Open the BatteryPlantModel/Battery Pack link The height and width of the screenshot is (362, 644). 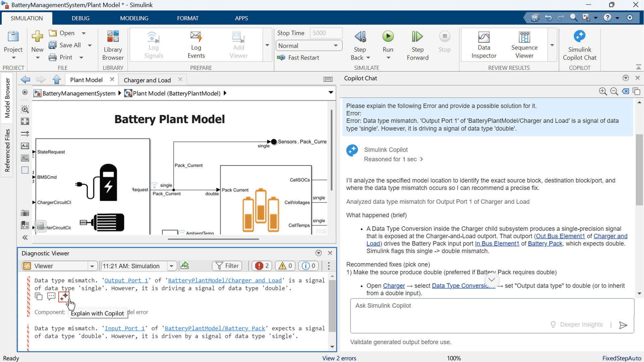click(x=215, y=328)
